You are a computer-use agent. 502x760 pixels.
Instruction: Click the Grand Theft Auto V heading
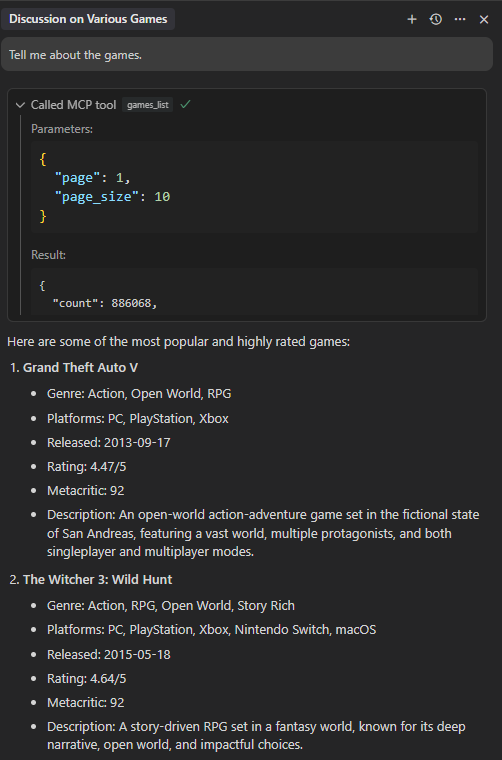80,368
